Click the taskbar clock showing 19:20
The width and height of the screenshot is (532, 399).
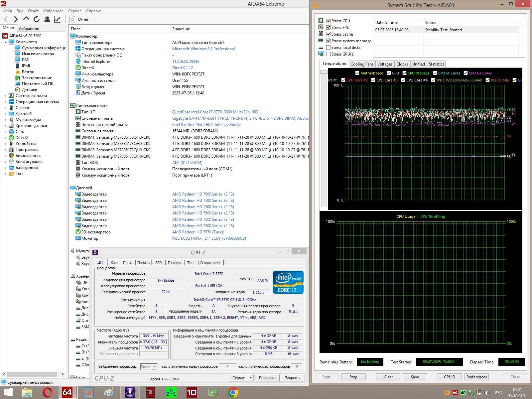(x=517, y=393)
